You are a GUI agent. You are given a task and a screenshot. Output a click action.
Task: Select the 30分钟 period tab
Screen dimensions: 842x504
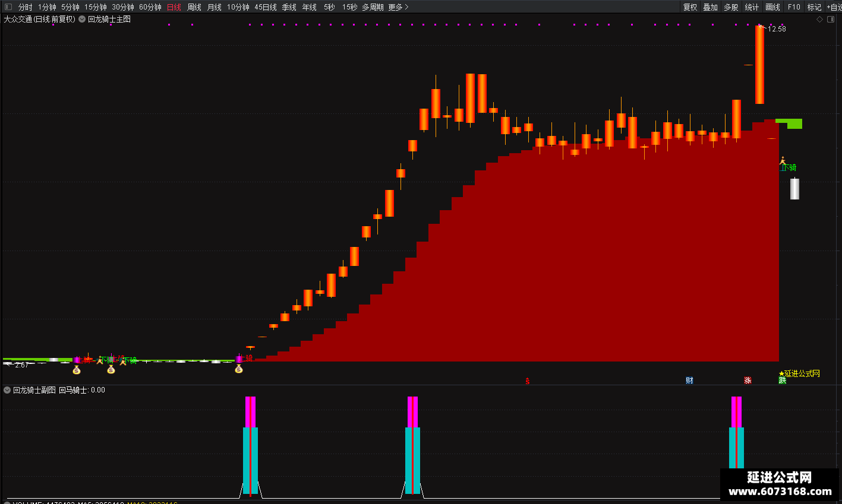click(123, 7)
